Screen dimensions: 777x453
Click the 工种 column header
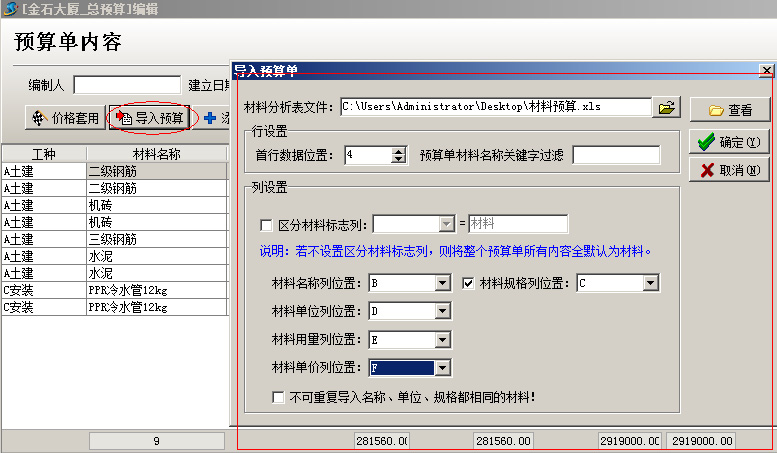(x=44, y=154)
